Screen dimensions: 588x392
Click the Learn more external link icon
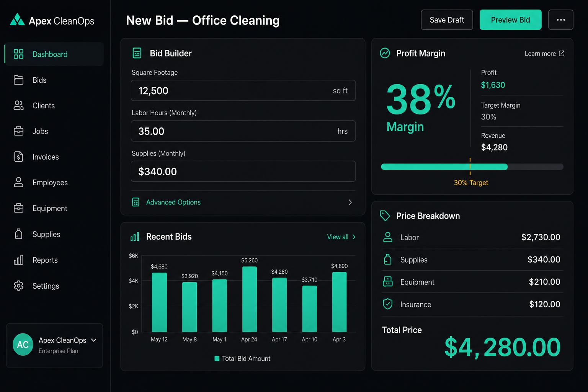[562, 53]
